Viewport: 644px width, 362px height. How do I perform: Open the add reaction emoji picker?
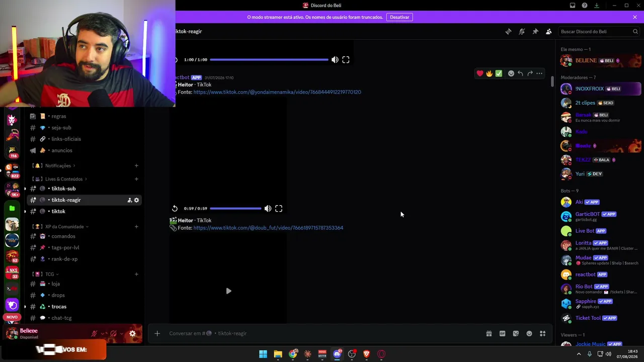(511, 73)
